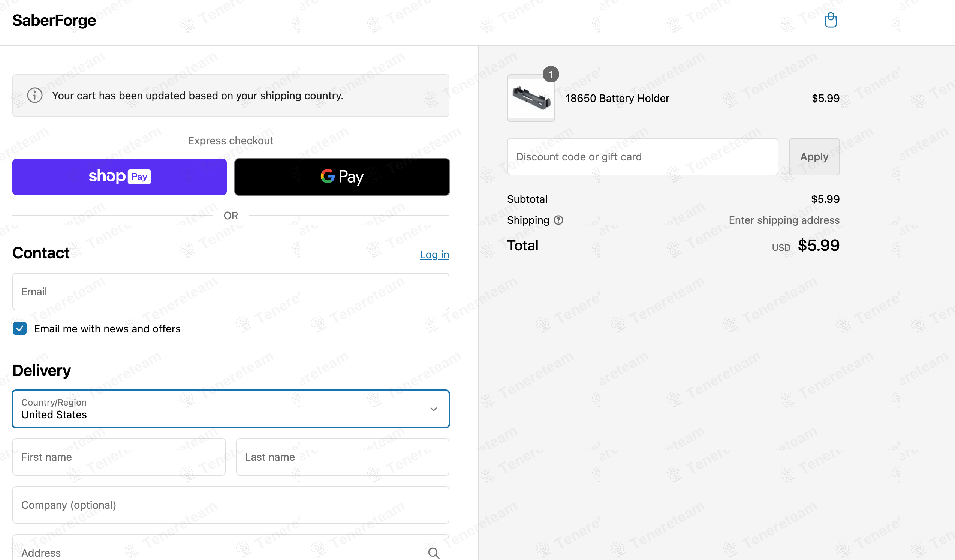Pay with Google Pay button
This screenshot has width=955, height=560.
[x=342, y=177]
